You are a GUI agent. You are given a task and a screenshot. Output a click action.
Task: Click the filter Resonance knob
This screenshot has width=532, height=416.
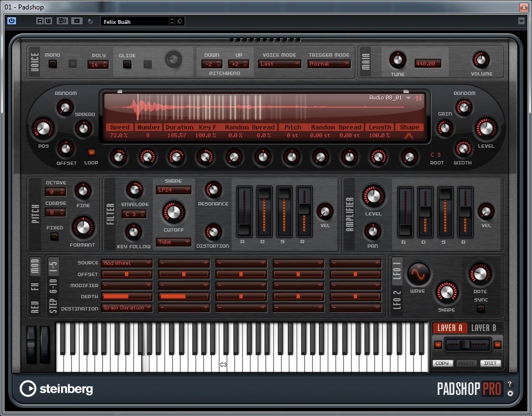[x=213, y=190]
